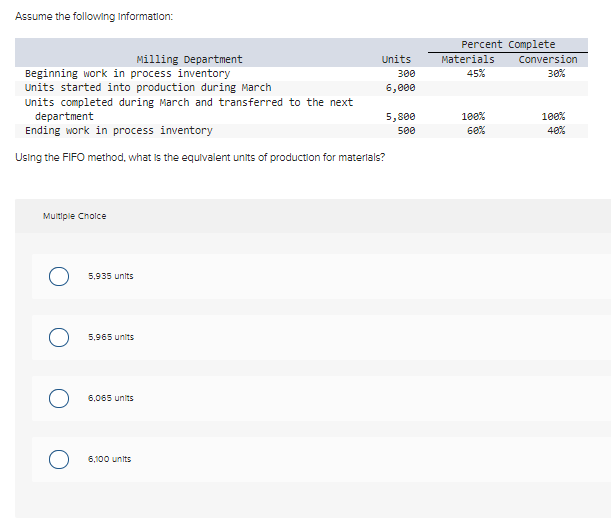This screenshot has height=527, width=611.
Task: Click the 60% ending materials value
Action: 476,130
